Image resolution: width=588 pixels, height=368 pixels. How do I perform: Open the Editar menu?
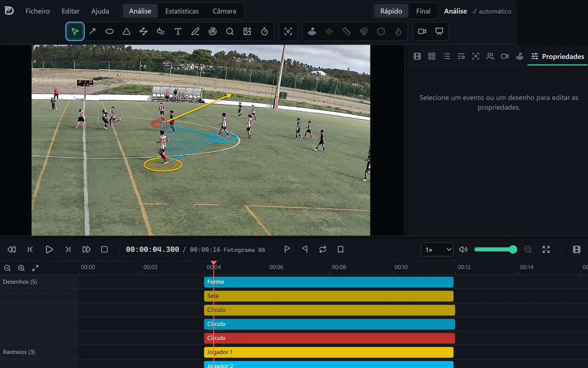70,11
